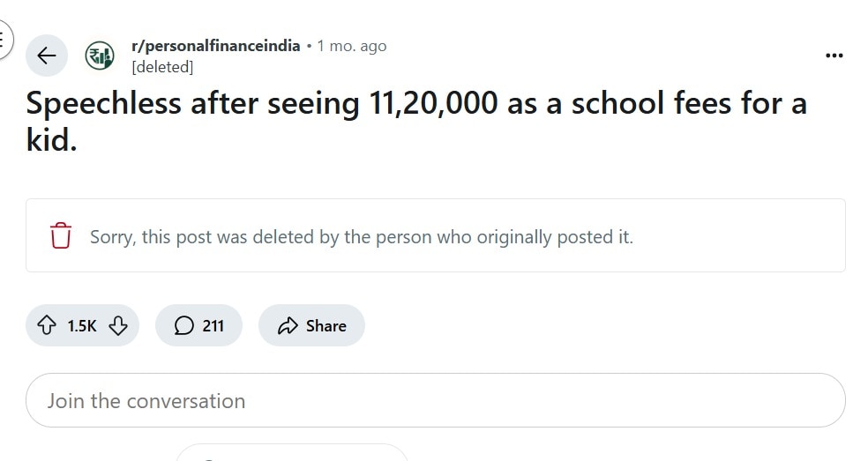The width and height of the screenshot is (868, 461).
Task: Downvote the school fees post
Action: coord(118,325)
